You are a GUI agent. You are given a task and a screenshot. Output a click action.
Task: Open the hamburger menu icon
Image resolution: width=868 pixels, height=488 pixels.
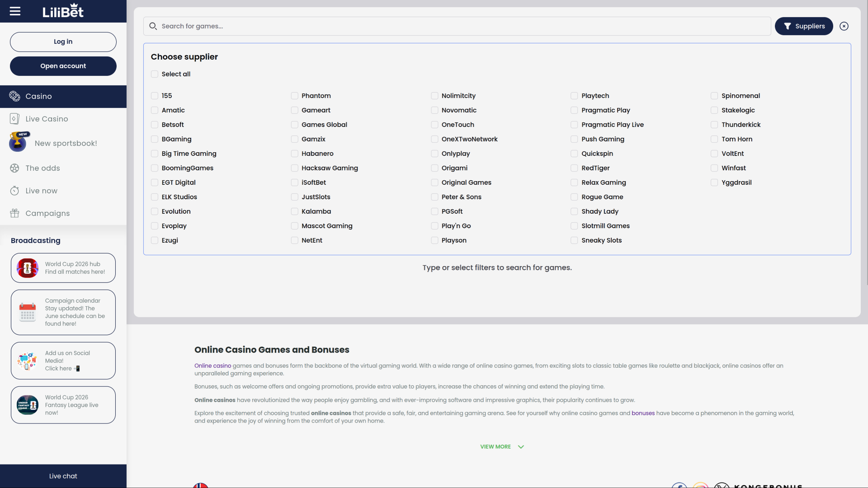pyautogui.click(x=15, y=11)
